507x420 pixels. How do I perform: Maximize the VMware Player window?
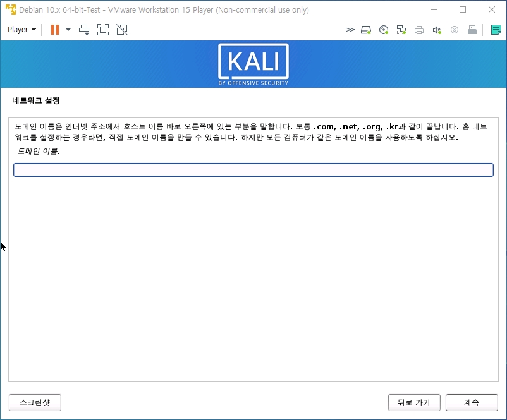pos(463,9)
